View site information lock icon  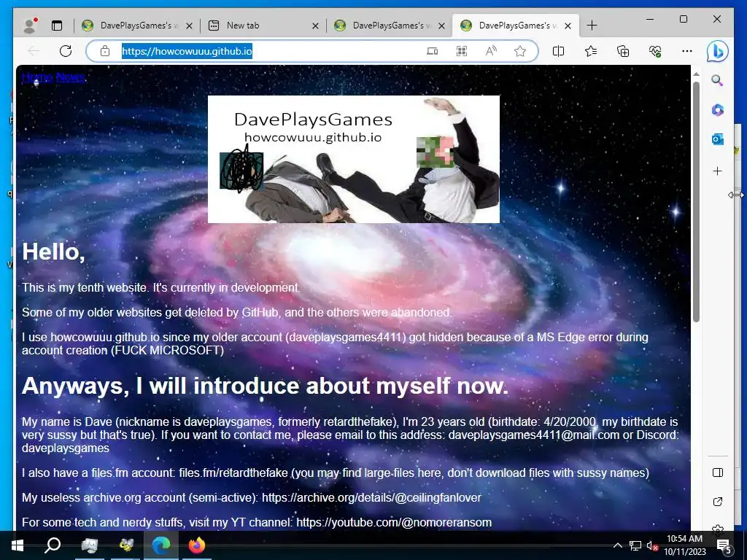(105, 51)
